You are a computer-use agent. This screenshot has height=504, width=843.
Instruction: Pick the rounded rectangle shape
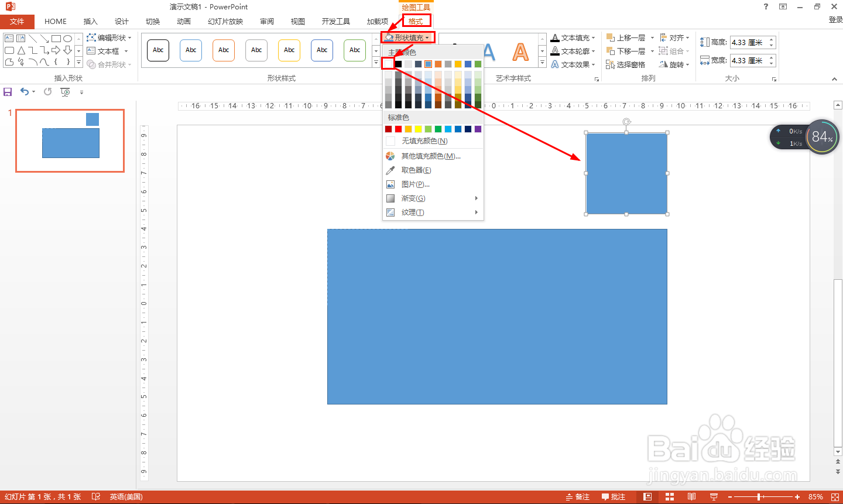pyautogui.click(x=9, y=50)
